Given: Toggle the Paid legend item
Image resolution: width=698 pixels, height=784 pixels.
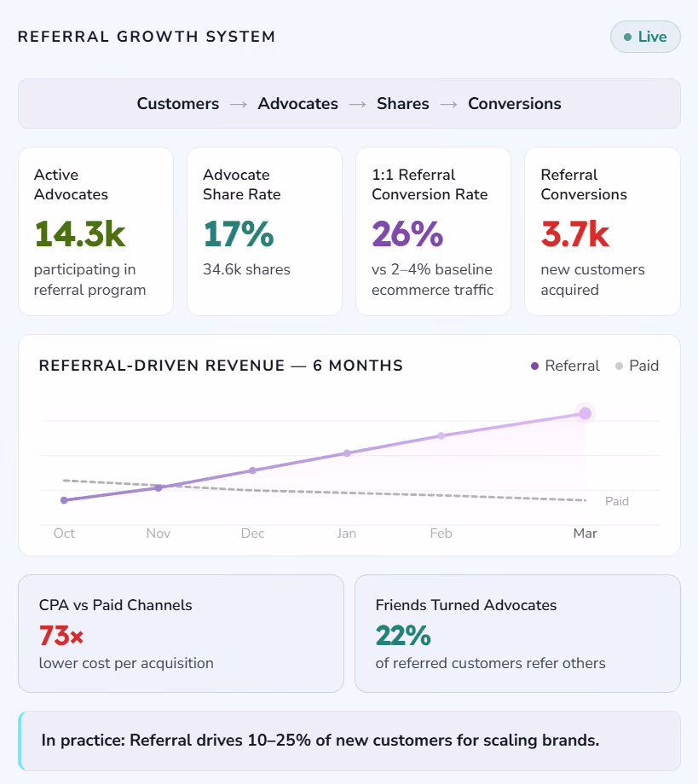Looking at the screenshot, I should coord(637,366).
